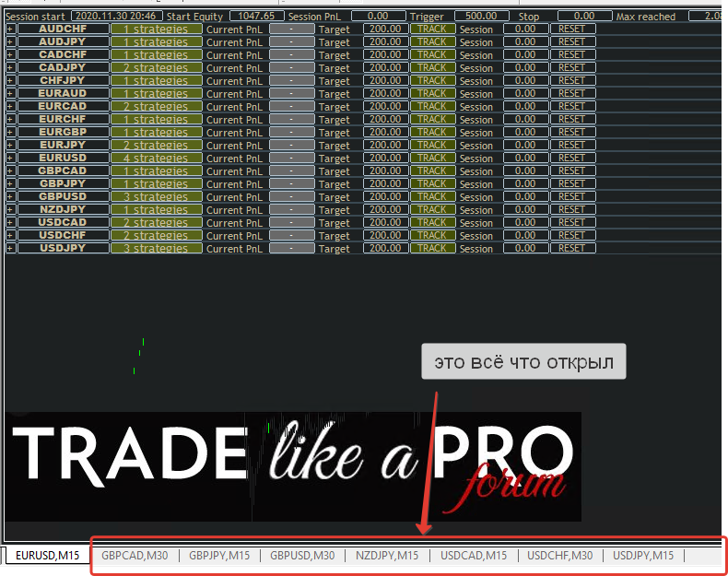Viewport: 728px width, 576px height.
Task: Expand the EURJPY row plus button
Action: click(10, 146)
